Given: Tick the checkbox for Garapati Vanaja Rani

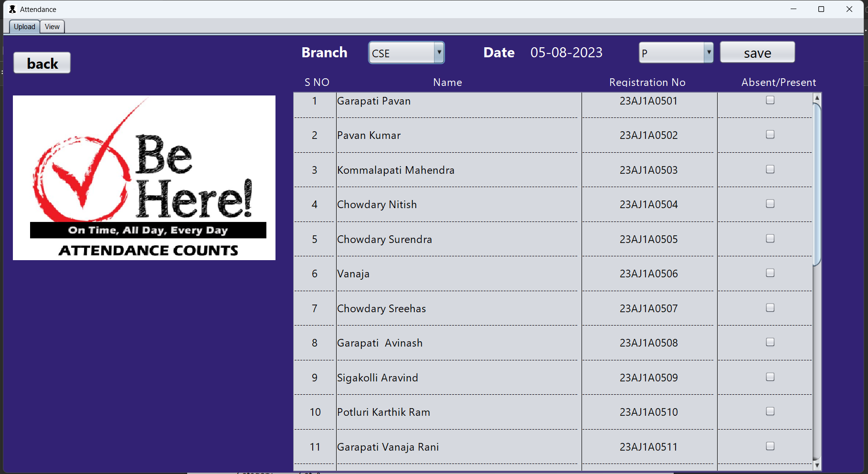Looking at the screenshot, I should pos(770,446).
